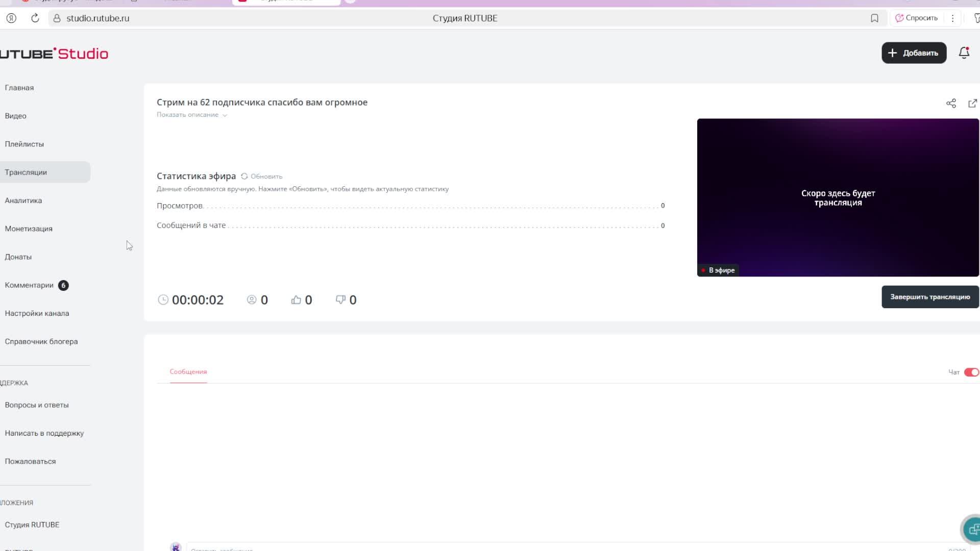Open the floating support chat icon

pos(972,530)
